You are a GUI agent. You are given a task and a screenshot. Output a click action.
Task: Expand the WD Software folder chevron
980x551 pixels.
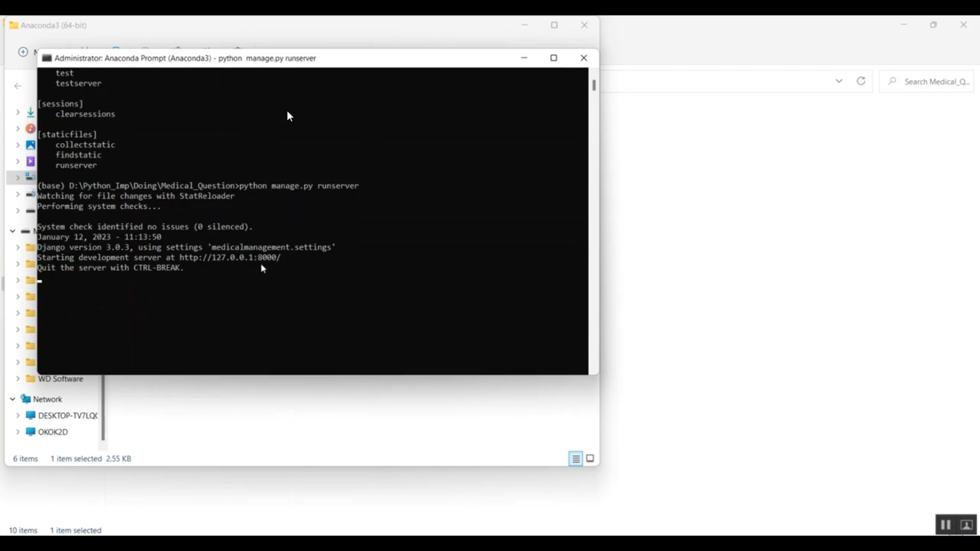coord(18,379)
